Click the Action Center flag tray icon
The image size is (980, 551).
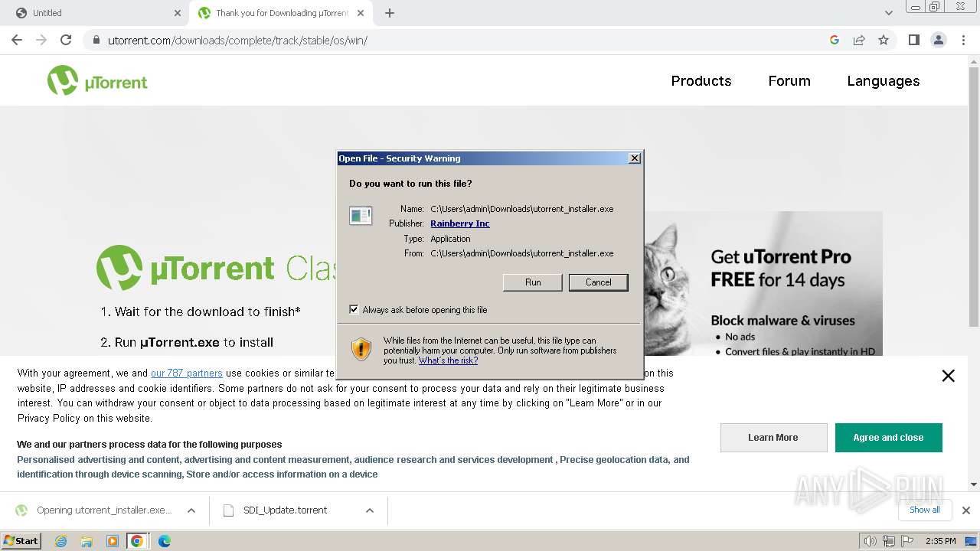coord(908,541)
